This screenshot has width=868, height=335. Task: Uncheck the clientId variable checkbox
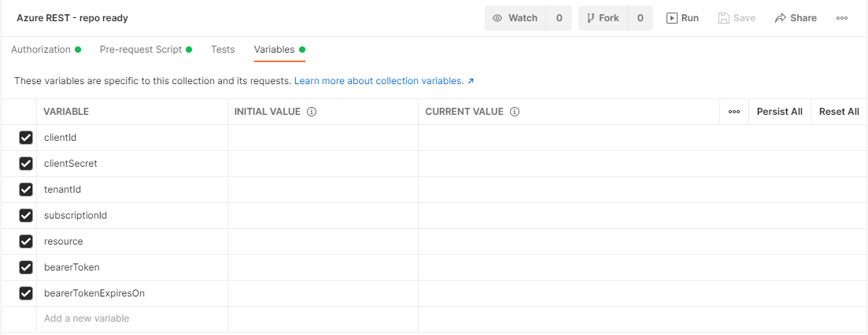pyautogui.click(x=26, y=138)
